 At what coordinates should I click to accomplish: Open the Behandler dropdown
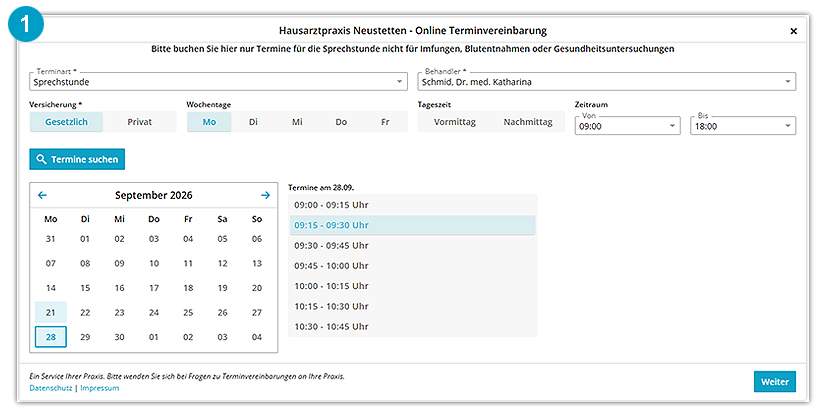click(x=607, y=81)
